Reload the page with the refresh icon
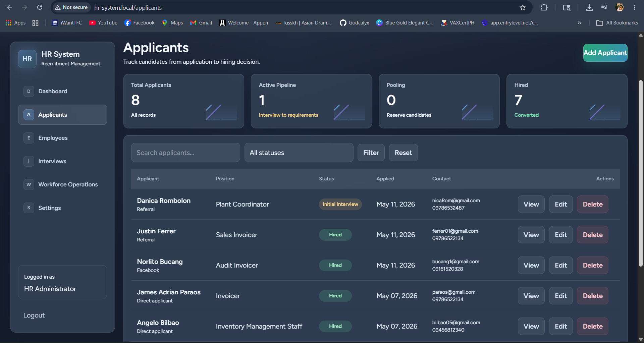 (40, 7)
